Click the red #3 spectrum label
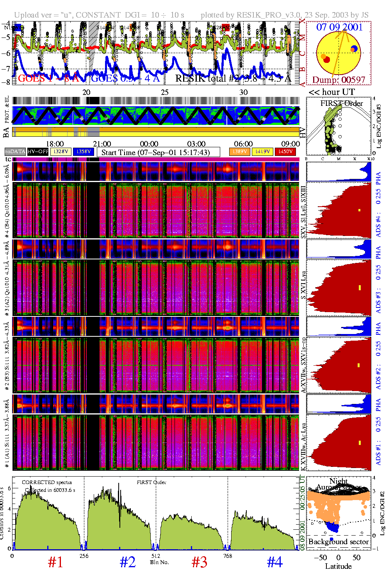Viewport: 392px width, 577px height. point(199,562)
